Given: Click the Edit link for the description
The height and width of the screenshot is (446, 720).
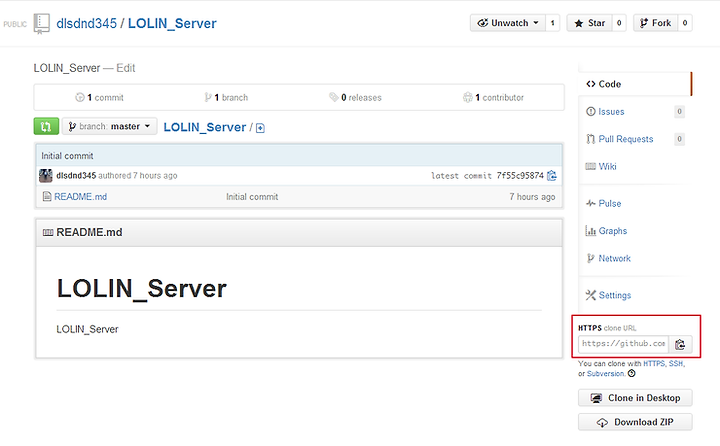Looking at the screenshot, I should point(125,68).
